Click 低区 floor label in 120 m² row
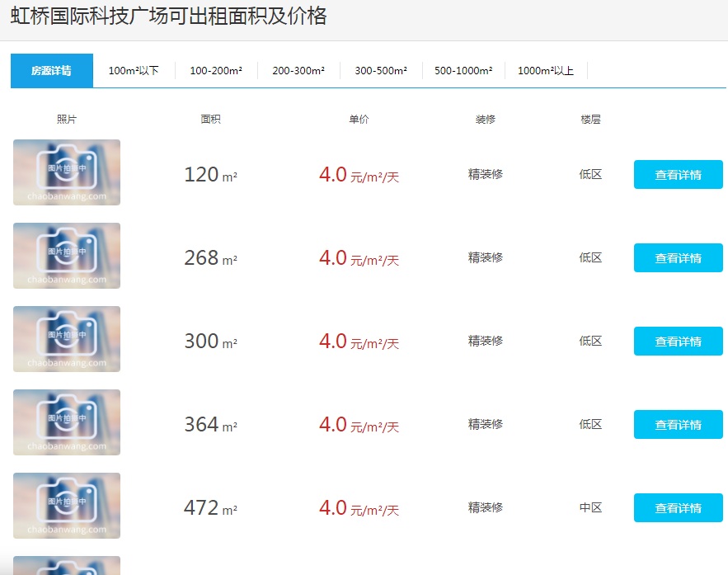Screen dimensions: 728x575 click(590, 174)
